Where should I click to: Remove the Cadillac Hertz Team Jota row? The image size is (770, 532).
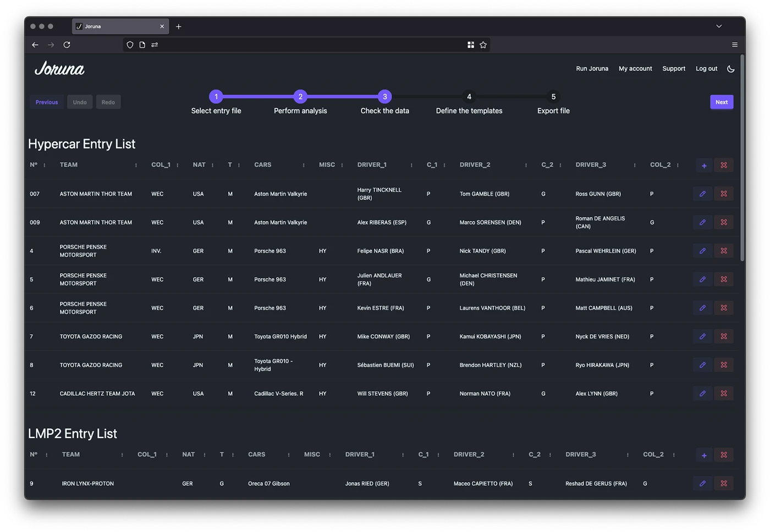point(724,394)
